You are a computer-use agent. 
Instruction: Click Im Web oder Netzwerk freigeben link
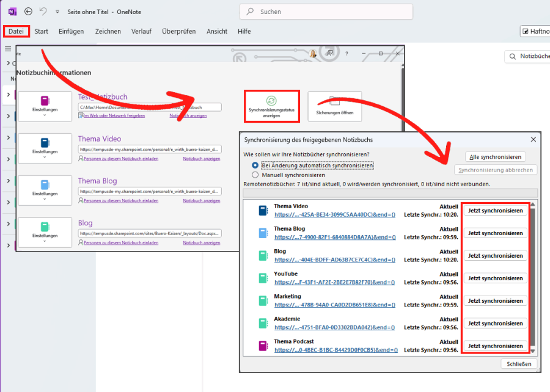(114, 115)
